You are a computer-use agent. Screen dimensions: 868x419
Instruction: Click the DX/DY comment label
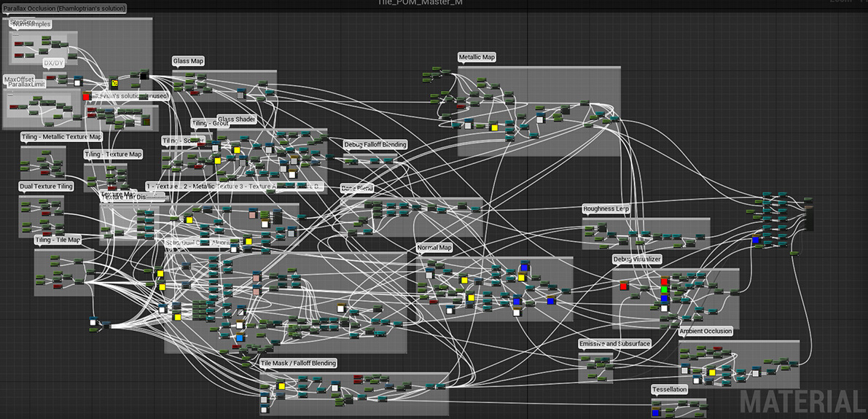(x=54, y=63)
